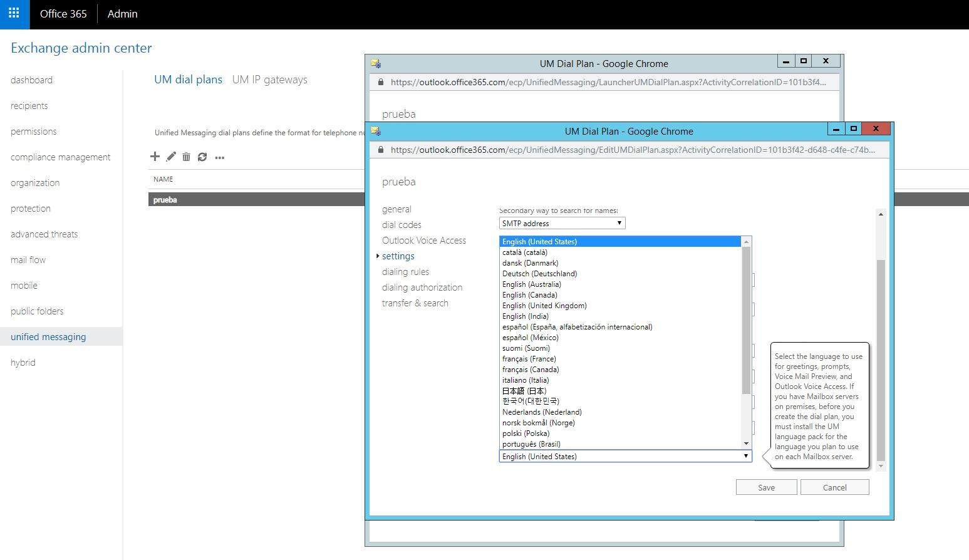Open the dial codes section
The width and height of the screenshot is (969, 560).
[x=402, y=225]
